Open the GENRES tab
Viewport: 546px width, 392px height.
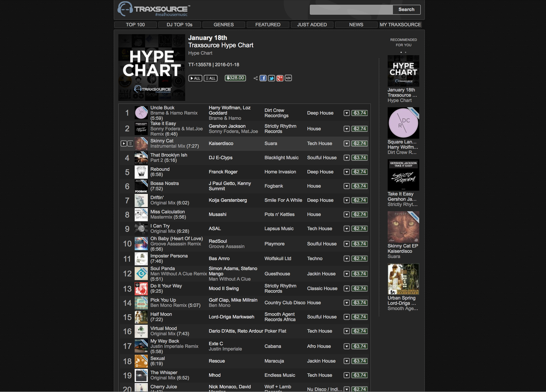click(x=224, y=25)
